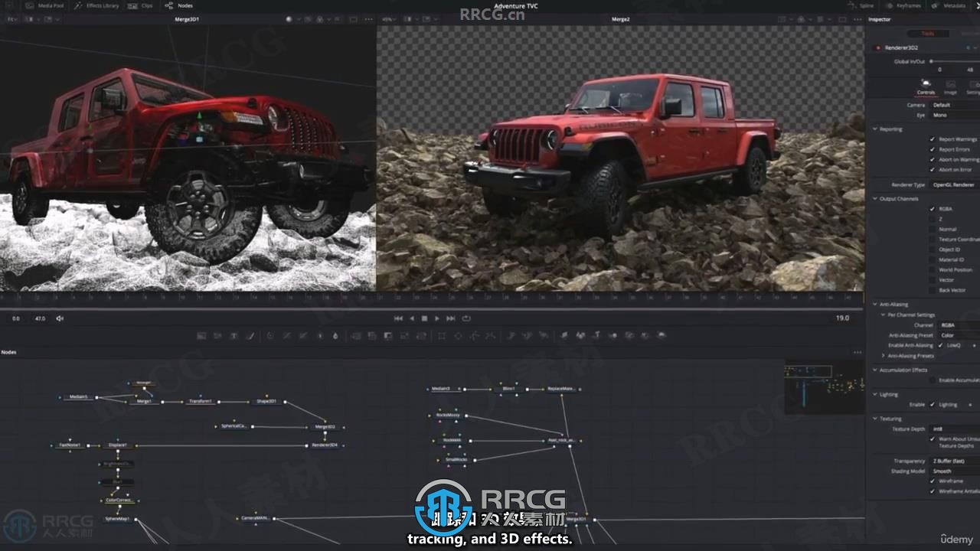The height and width of the screenshot is (551, 980).
Task: Select the Renderer3D4 node
Action: [x=325, y=445]
